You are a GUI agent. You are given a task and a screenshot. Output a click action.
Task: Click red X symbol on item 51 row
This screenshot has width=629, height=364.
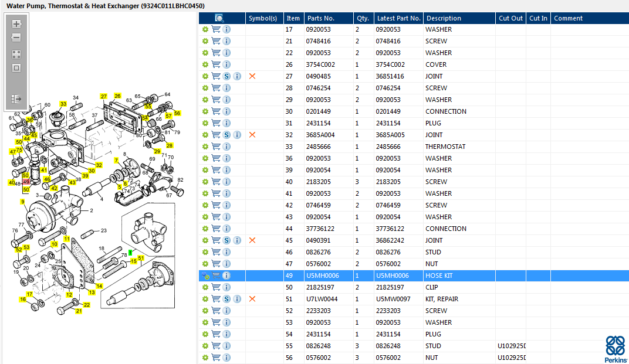(x=252, y=299)
